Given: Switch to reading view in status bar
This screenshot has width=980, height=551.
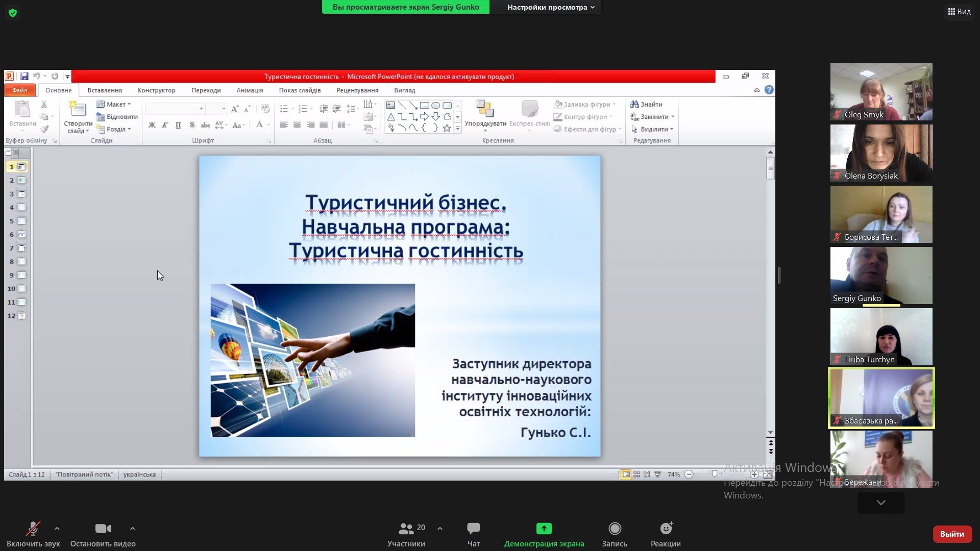Looking at the screenshot, I should coord(647,474).
